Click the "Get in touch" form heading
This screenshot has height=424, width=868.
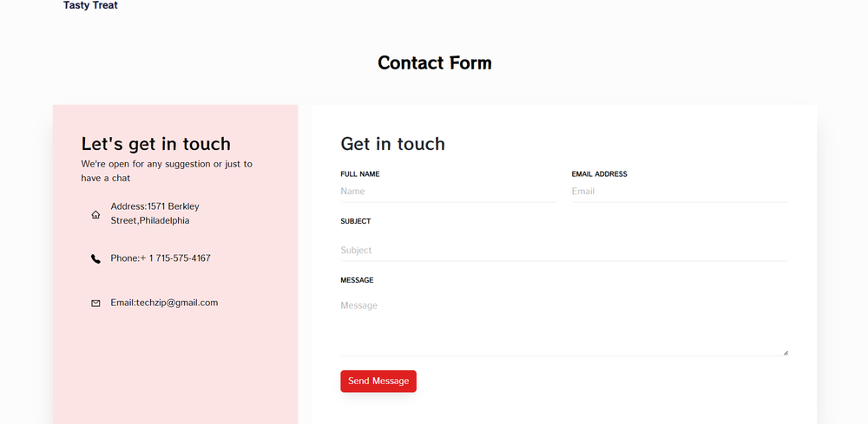(x=392, y=144)
